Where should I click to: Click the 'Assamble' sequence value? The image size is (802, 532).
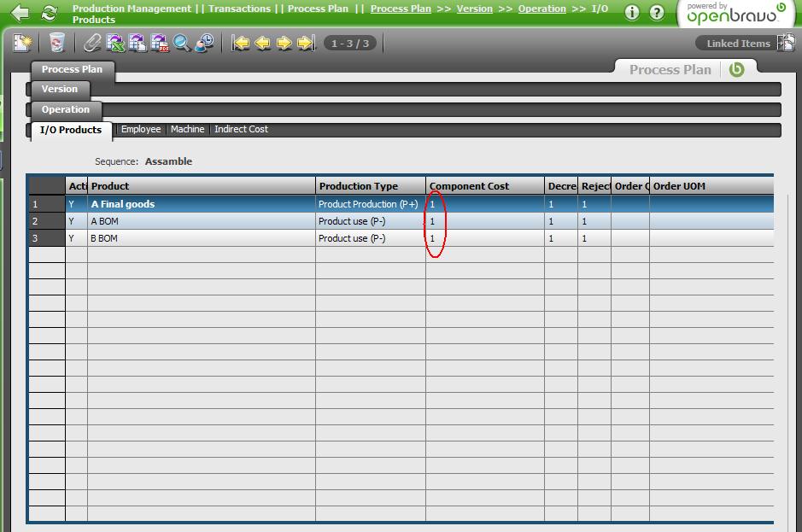pyautogui.click(x=169, y=161)
